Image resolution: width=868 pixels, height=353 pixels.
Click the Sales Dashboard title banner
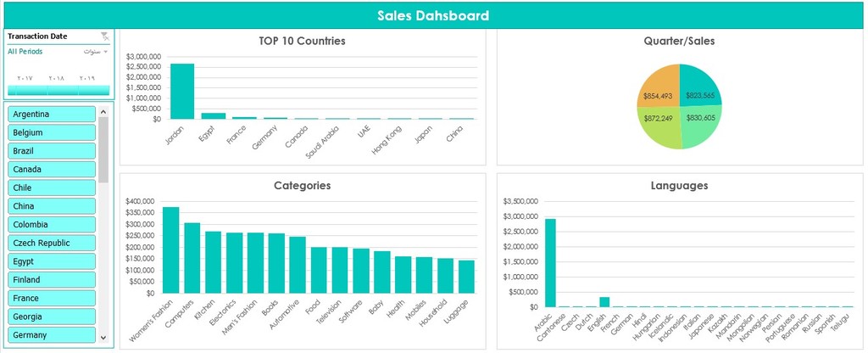pos(433,15)
